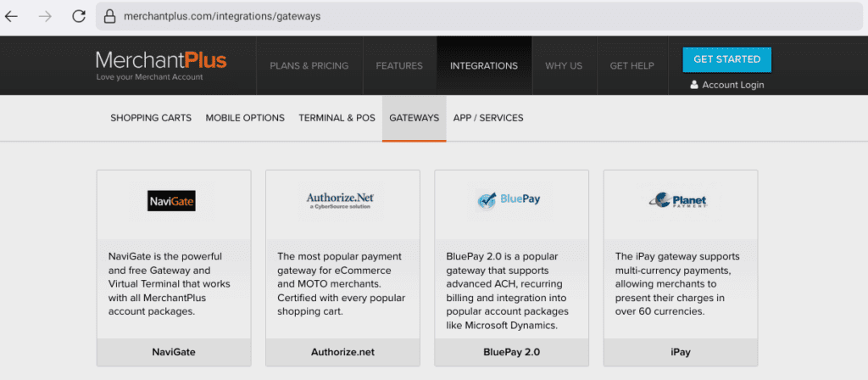Screen dimensions: 868x380
Task: Click the padlock site security icon
Action: pos(109,16)
